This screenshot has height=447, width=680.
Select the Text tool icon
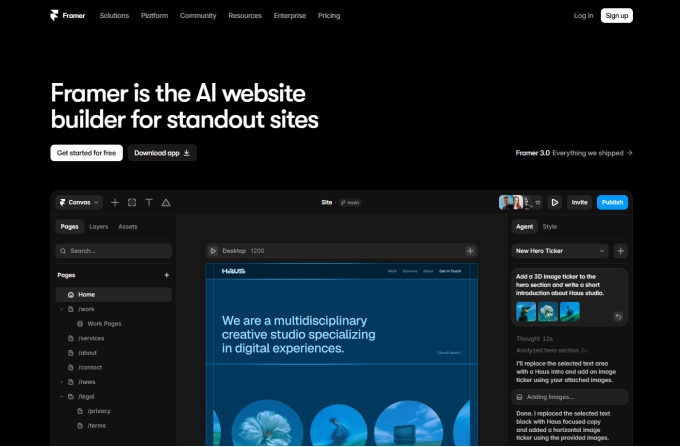tap(149, 202)
